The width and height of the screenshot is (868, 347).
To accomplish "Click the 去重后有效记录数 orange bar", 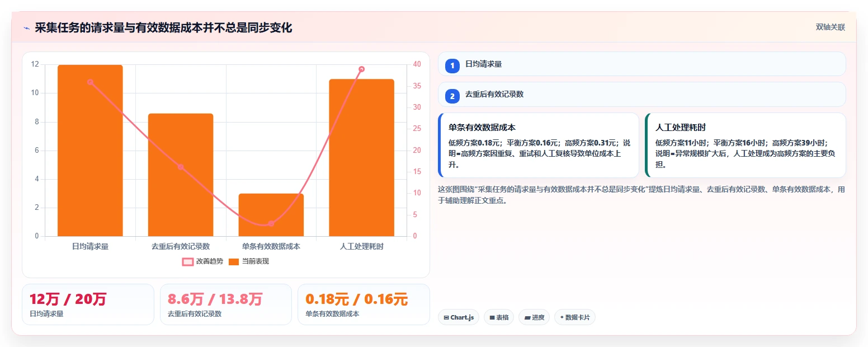I will point(181,175).
